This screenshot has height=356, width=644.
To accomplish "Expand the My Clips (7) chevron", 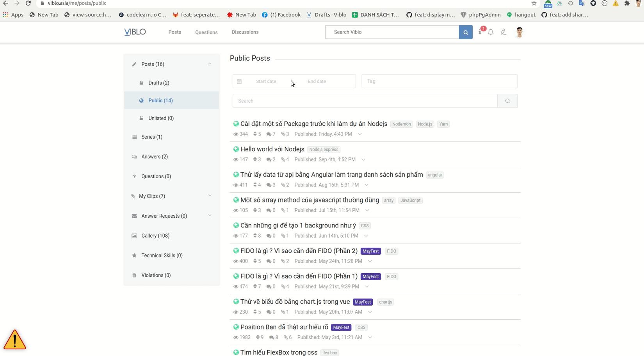I will 210,196.
